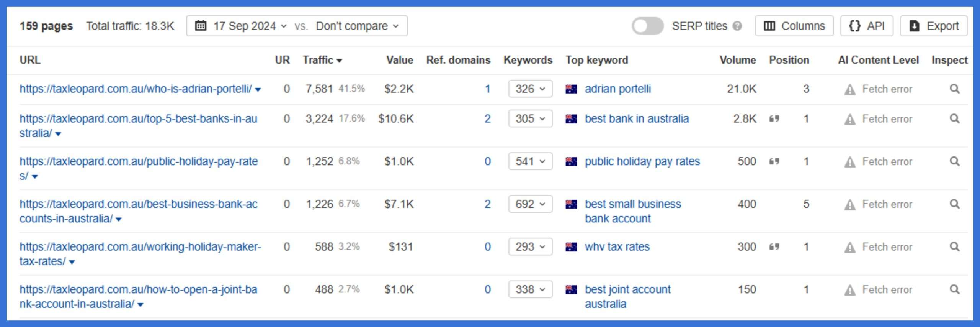Click the public holiday pay rates keyword
Screen dimensions: 980x327
(x=642, y=161)
